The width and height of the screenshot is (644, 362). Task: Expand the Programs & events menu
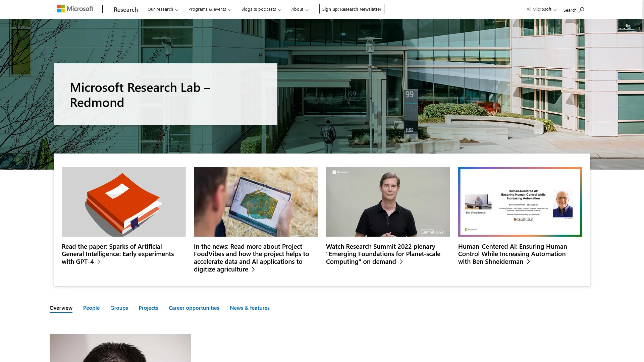tap(210, 9)
